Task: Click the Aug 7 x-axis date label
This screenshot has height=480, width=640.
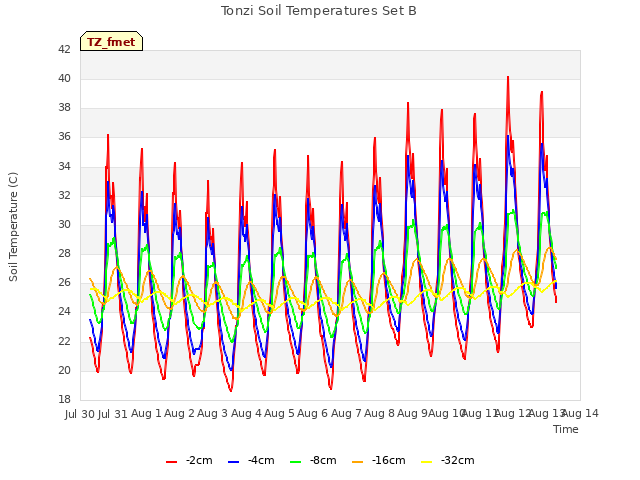Action: [346, 414]
